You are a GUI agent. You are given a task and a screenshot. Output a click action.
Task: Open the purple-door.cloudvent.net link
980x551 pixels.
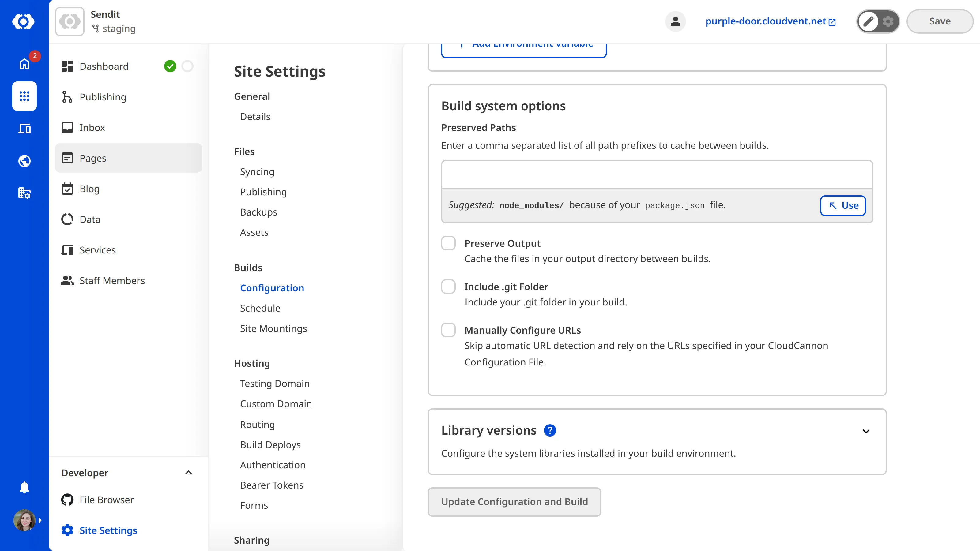[766, 21]
